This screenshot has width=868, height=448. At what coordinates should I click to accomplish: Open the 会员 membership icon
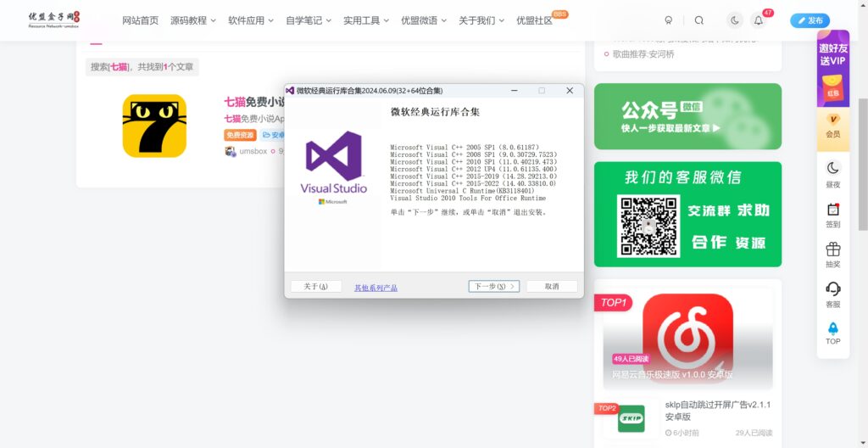[833, 126]
